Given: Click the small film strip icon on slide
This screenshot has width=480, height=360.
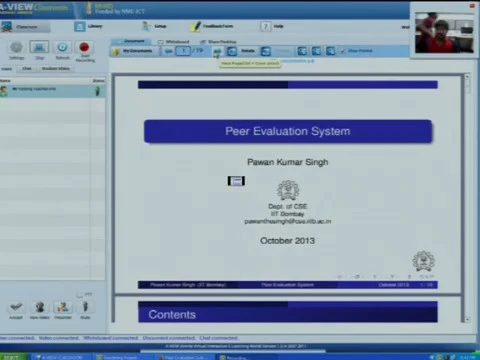Looking at the screenshot, I should [x=236, y=181].
